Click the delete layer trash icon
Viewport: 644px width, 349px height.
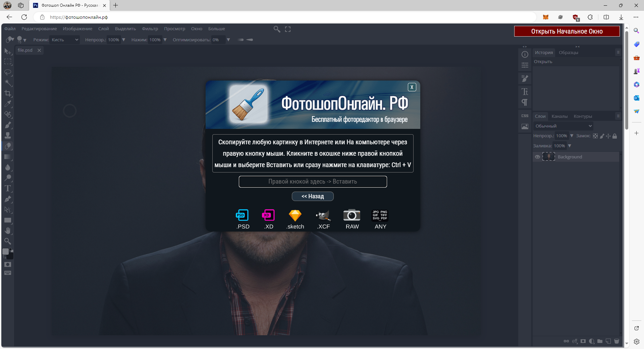(x=616, y=341)
